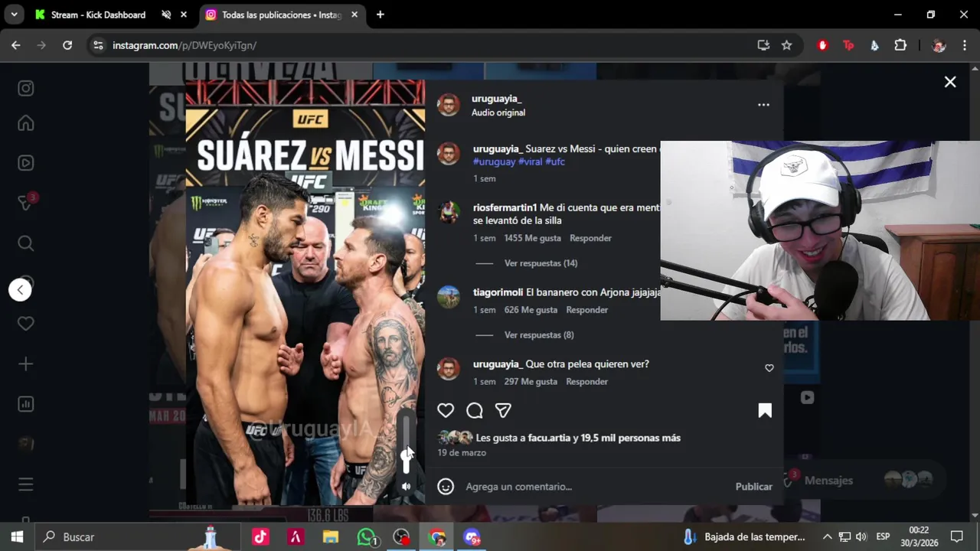Click '626 Me gusta' on tiagorimoli's comment

(531, 310)
